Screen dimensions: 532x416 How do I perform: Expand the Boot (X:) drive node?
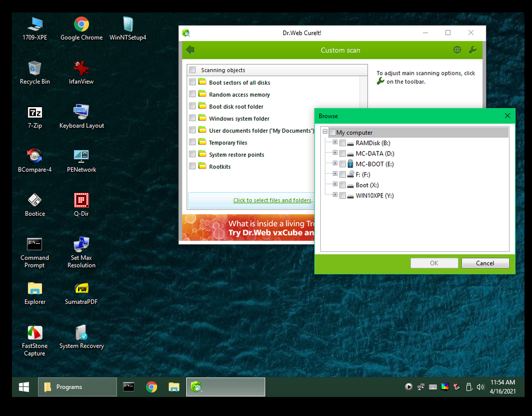point(335,184)
